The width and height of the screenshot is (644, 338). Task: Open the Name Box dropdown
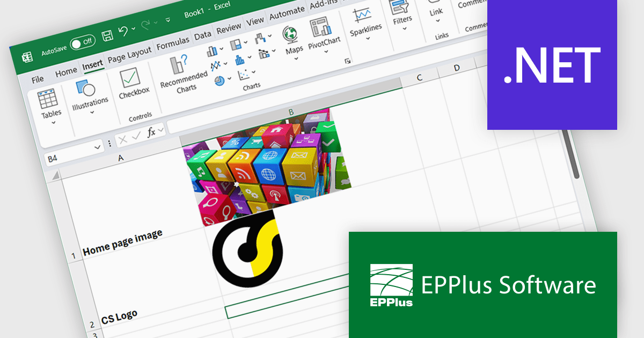click(98, 146)
